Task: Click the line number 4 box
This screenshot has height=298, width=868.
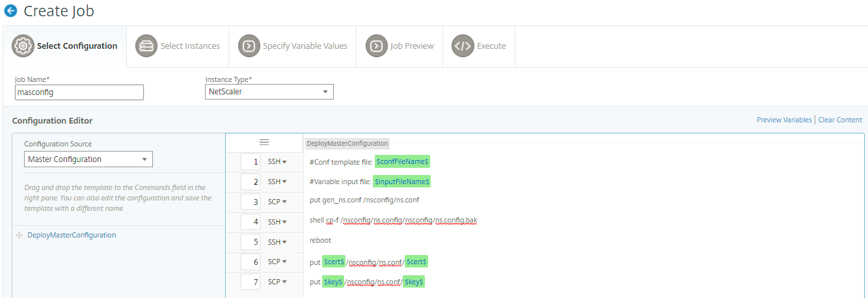Action: 251,222
